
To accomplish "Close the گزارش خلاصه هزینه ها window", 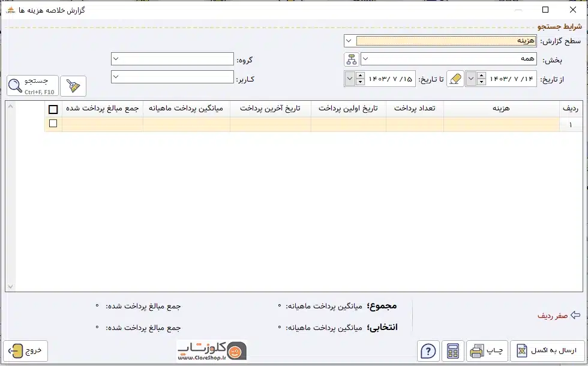I will pyautogui.click(x=573, y=10).
